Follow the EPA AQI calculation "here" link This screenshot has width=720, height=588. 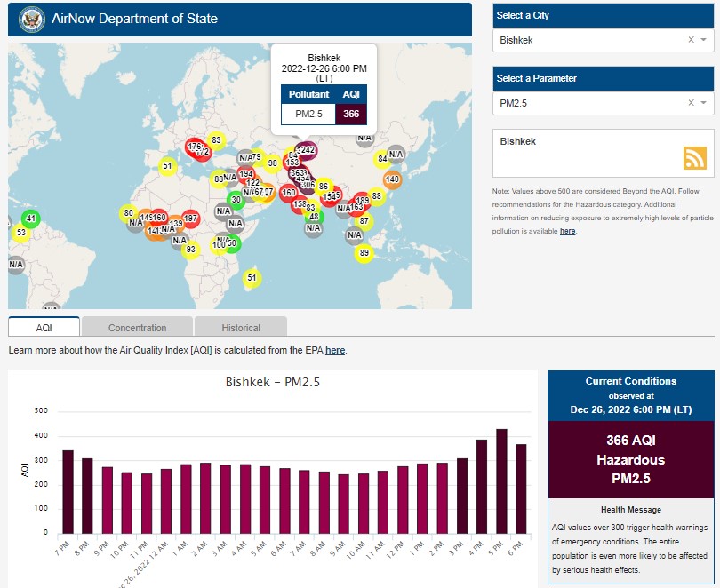pyautogui.click(x=335, y=350)
